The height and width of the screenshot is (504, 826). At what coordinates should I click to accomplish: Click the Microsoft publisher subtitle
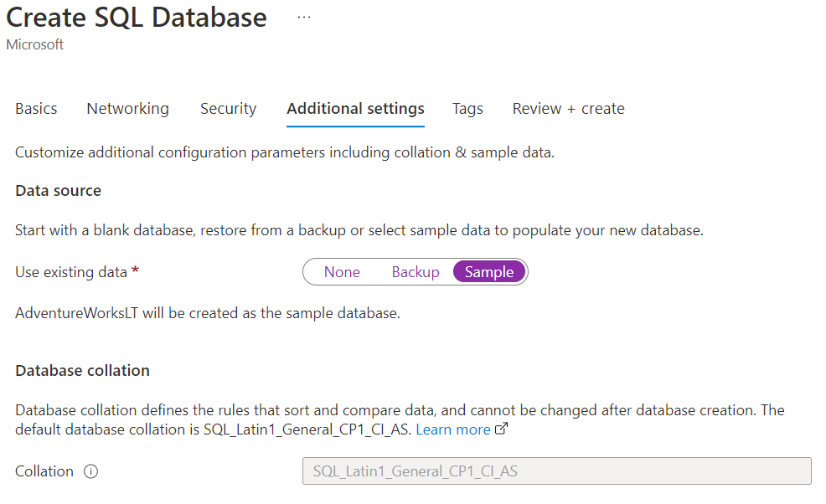coord(34,45)
